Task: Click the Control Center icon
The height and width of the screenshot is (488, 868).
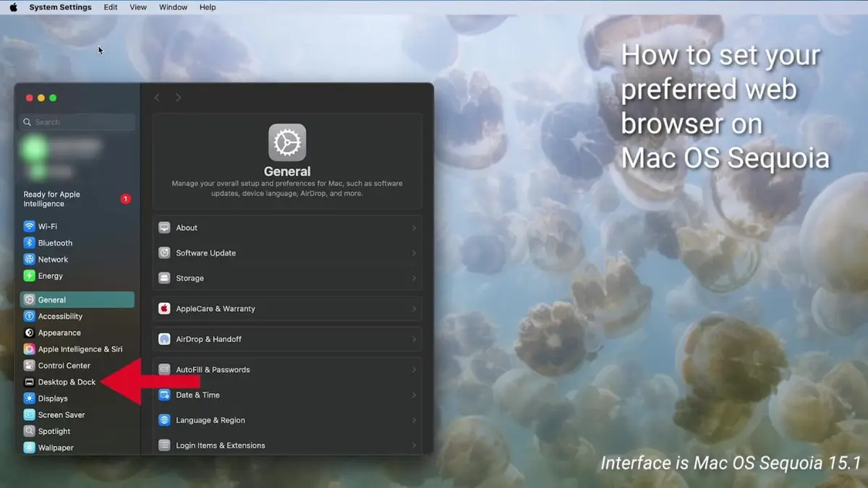Action: pos(29,365)
